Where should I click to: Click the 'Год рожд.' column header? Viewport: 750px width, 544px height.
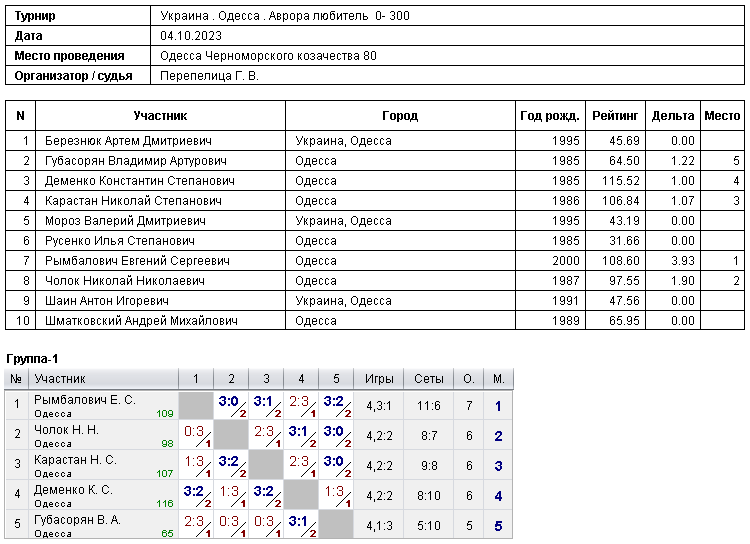[x=550, y=116]
